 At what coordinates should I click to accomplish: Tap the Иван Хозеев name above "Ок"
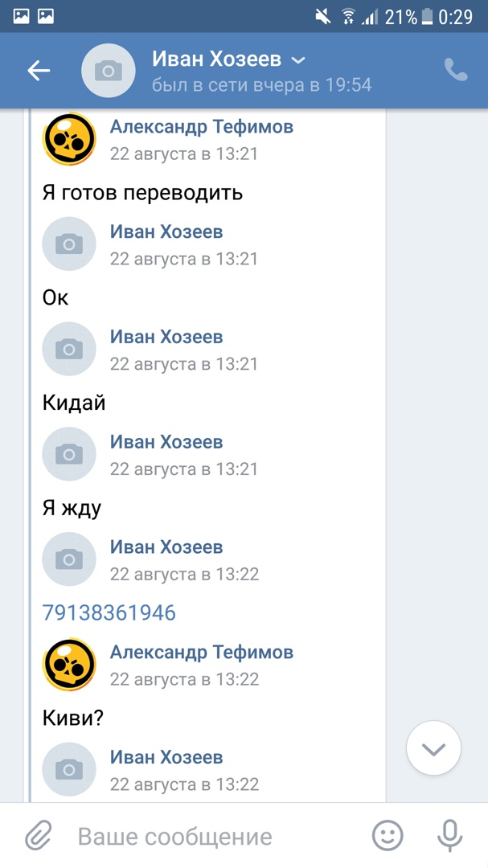(166, 231)
